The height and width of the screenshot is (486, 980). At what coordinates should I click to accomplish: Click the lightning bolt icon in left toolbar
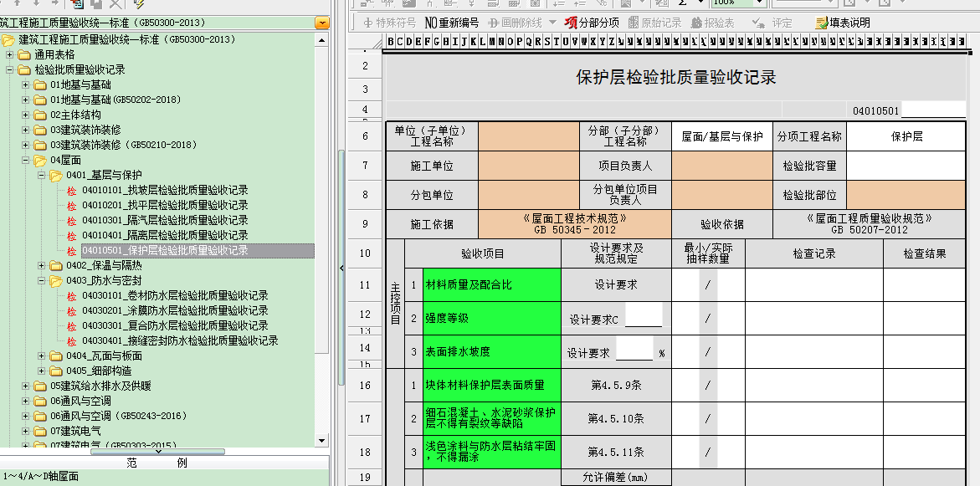(x=139, y=4)
